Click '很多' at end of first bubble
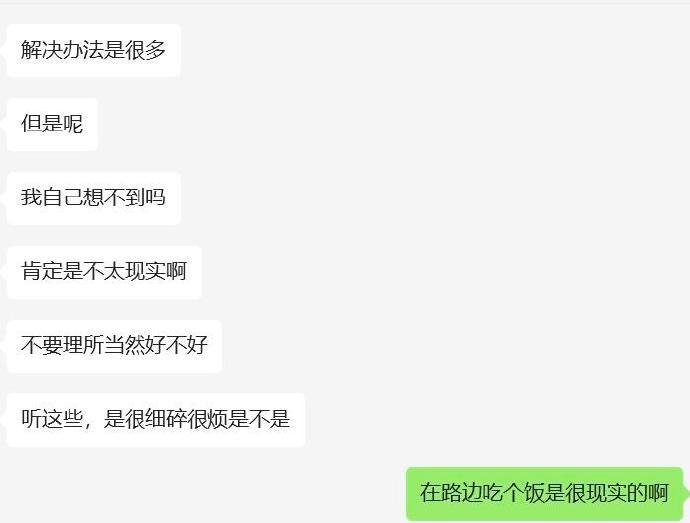Viewport: 690px width, 523px height. (145, 50)
